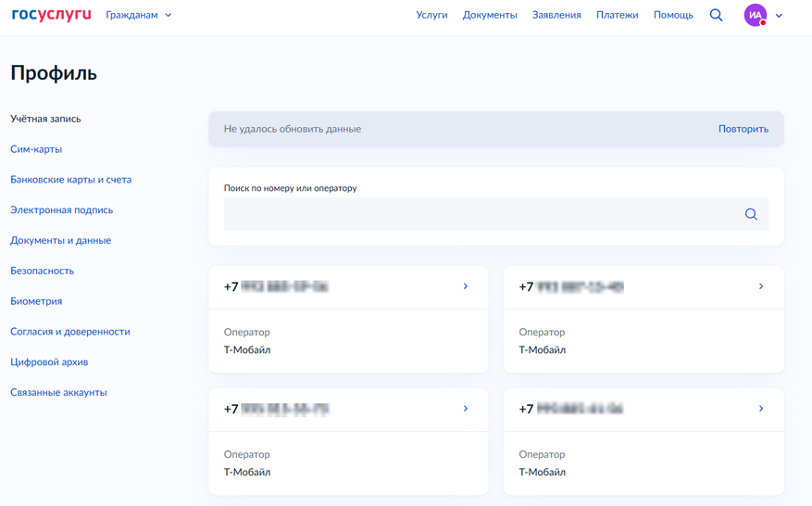Focus the number or operator search field
This screenshot has width=812, height=506.
(x=481, y=214)
